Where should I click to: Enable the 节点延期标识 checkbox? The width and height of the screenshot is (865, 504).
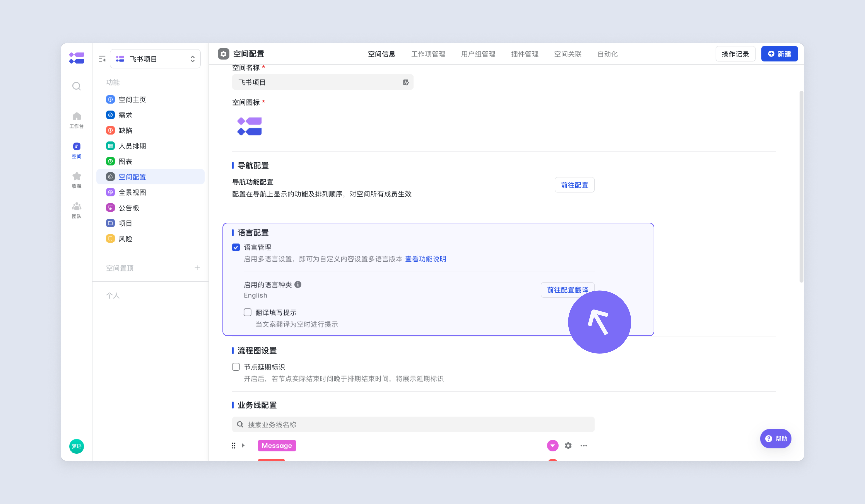click(236, 367)
